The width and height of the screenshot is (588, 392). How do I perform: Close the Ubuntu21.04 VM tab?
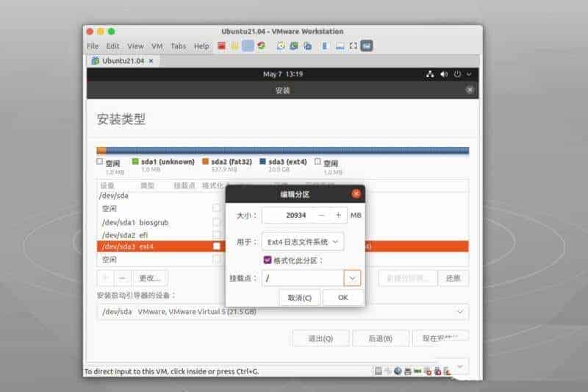[x=151, y=61]
